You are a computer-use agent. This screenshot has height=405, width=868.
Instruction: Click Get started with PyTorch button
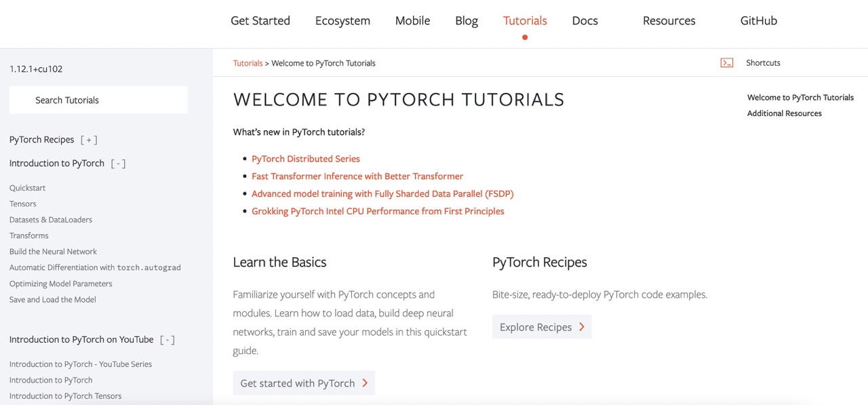point(304,383)
